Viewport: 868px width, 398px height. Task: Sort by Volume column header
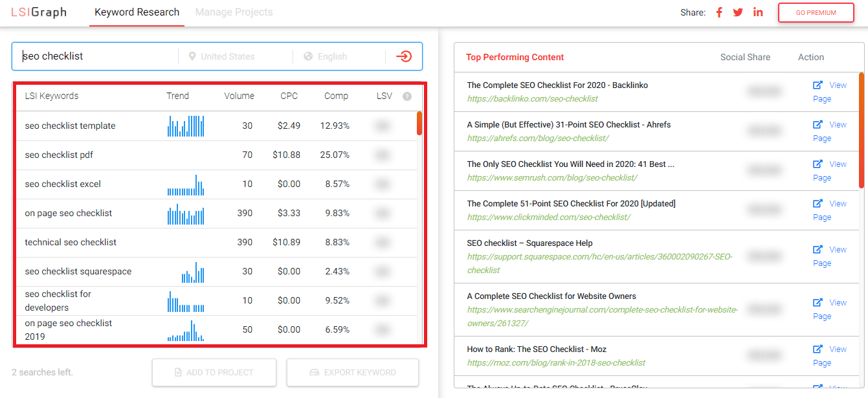[239, 96]
